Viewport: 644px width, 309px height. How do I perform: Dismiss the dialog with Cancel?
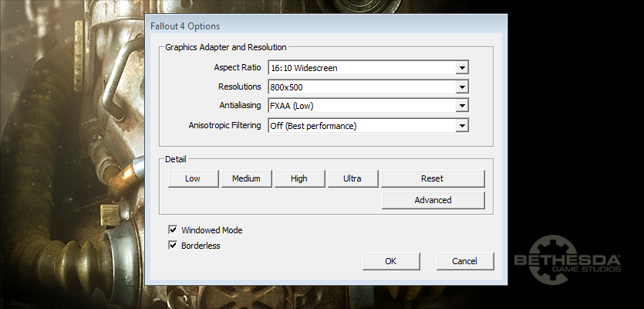pos(465,261)
